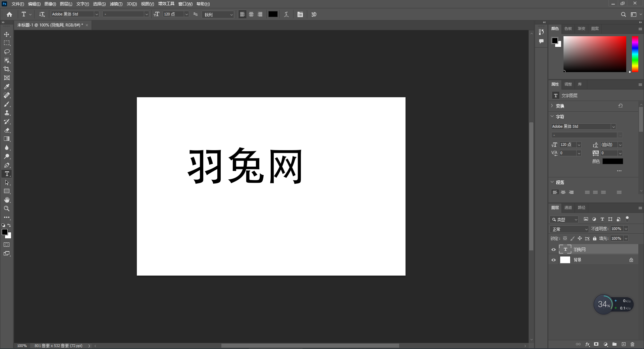Open the 滤镜 menu
This screenshot has width=644, height=349.
tap(116, 4)
